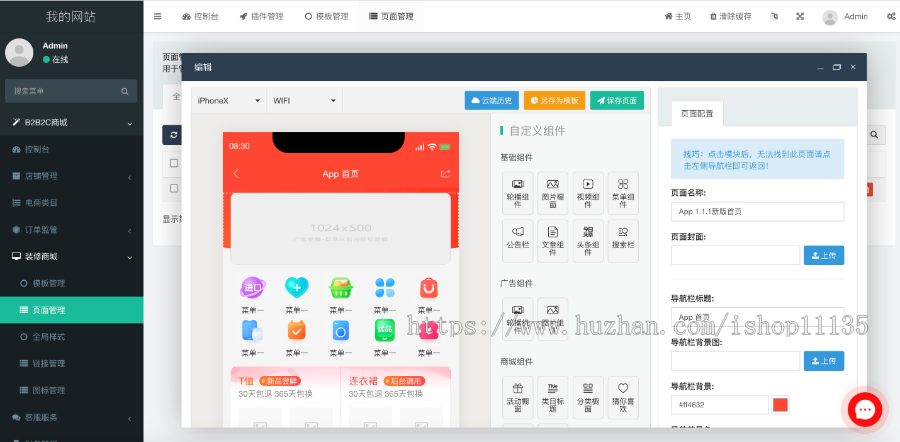Image resolution: width=900 pixels, height=442 pixels.
Task: Select the orange calendar-check menu icon
Action: click(x=297, y=330)
